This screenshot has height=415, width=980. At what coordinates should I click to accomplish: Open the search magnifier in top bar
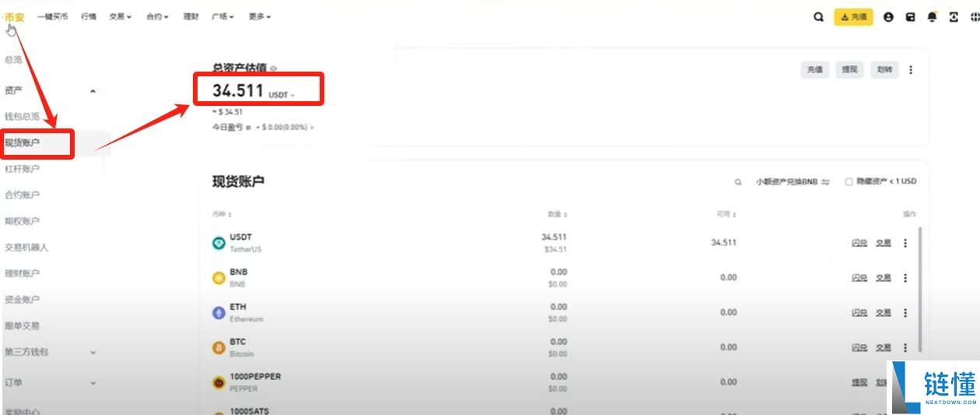click(x=818, y=16)
